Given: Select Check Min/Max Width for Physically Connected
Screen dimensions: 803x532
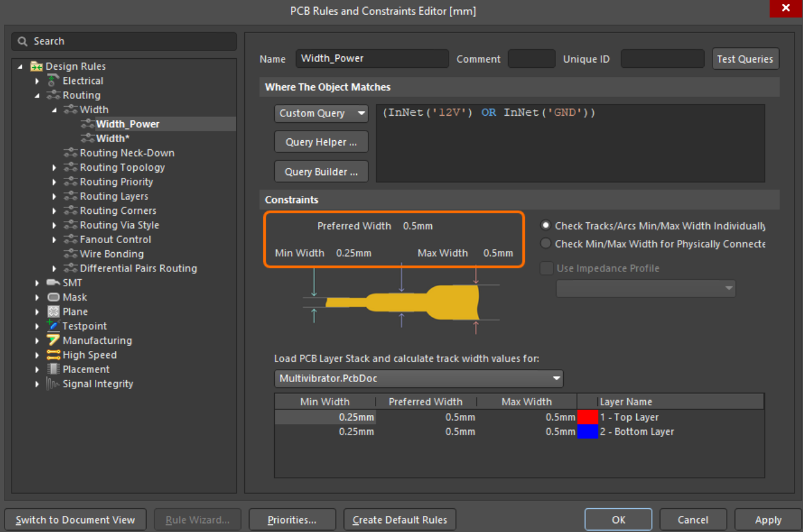Looking at the screenshot, I should pos(546,244).
